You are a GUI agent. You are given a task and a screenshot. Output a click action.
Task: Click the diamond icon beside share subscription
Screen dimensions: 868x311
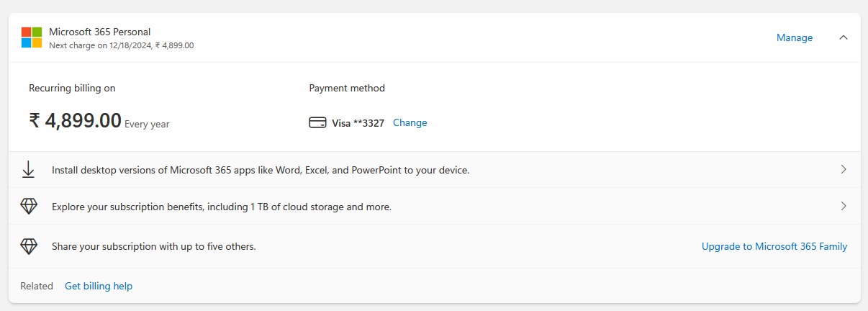(x=28, y=246)
